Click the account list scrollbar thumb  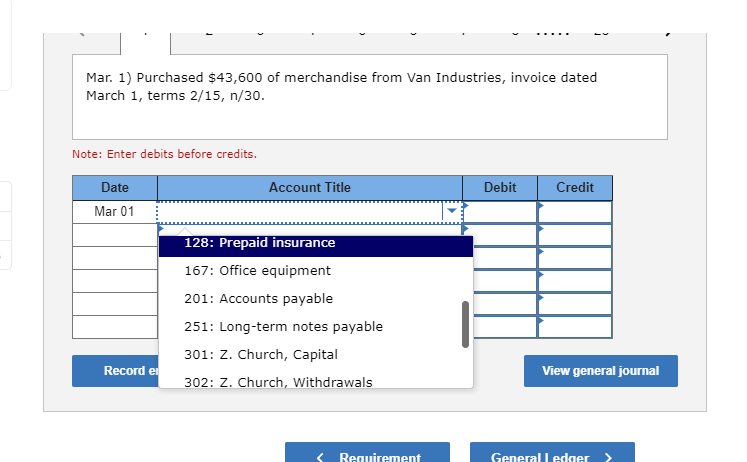click(465, 324)
